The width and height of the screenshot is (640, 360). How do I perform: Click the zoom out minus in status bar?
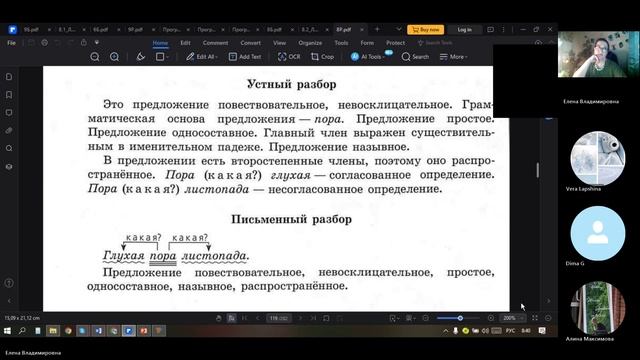(426, 318)
